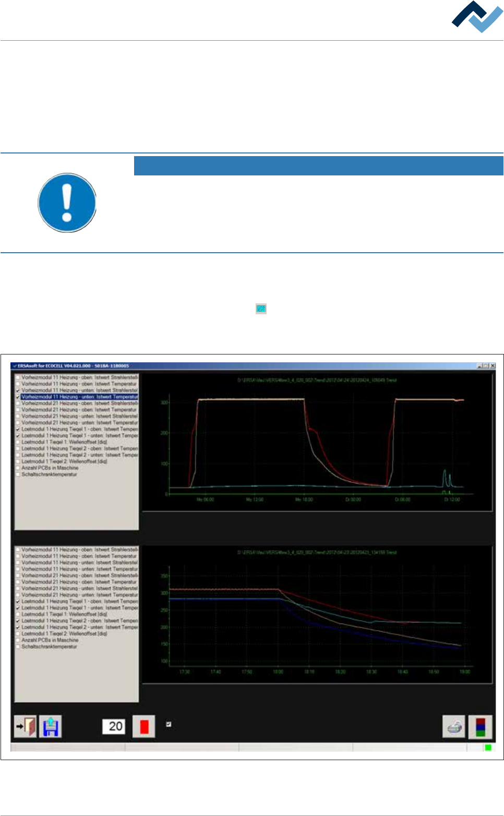Upper list: select Schaltschranktemperatur
The width and height of the screenshot is (504, 816).
[x=49, y=475]
